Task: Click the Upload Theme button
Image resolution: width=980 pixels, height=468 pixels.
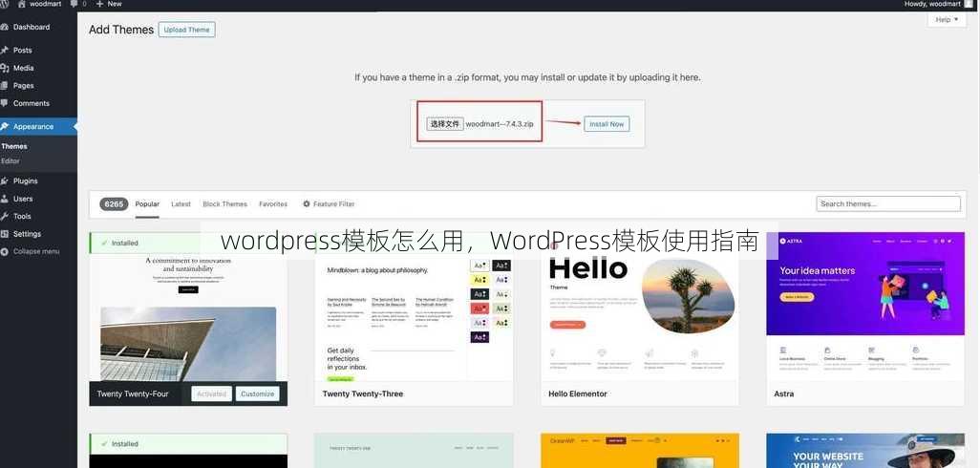Action: pyautogui.click(x=187, y=30)
